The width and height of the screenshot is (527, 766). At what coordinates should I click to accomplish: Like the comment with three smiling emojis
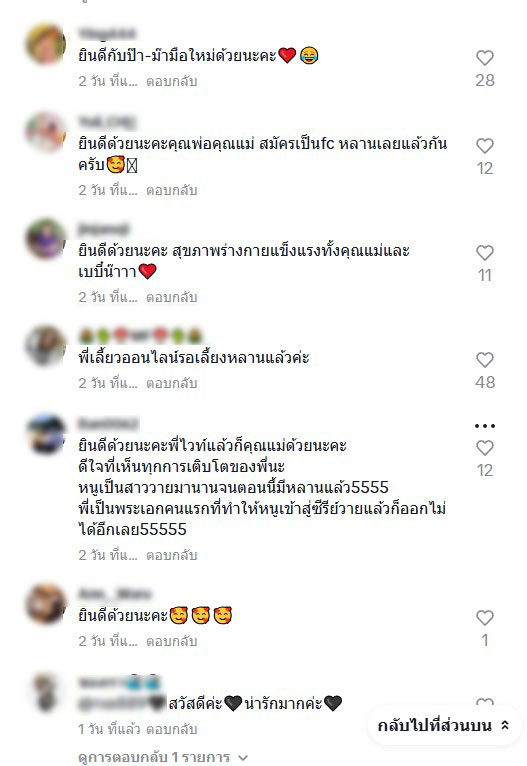(485, 617)
